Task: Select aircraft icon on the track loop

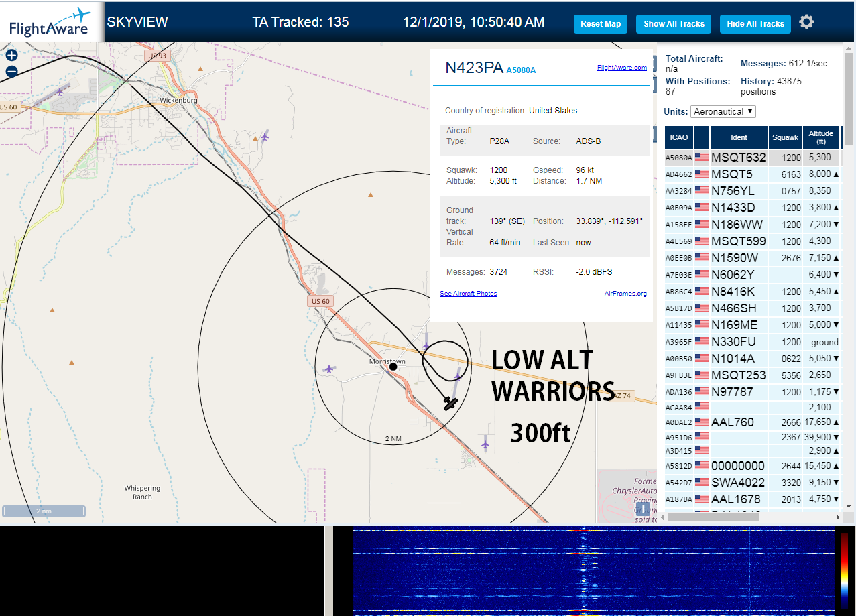Action: [x=426, y=347]
